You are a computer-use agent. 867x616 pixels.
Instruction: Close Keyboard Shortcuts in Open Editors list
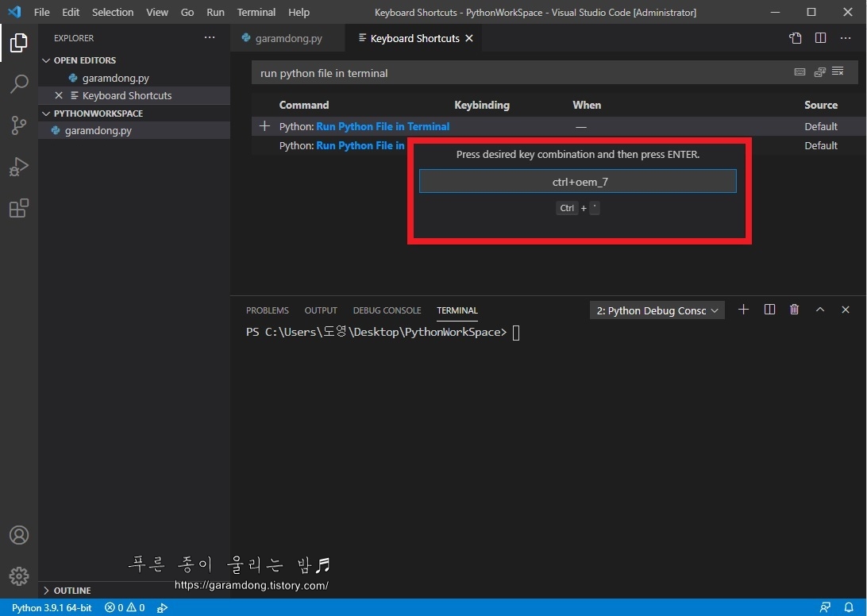(x=59, y=96)
